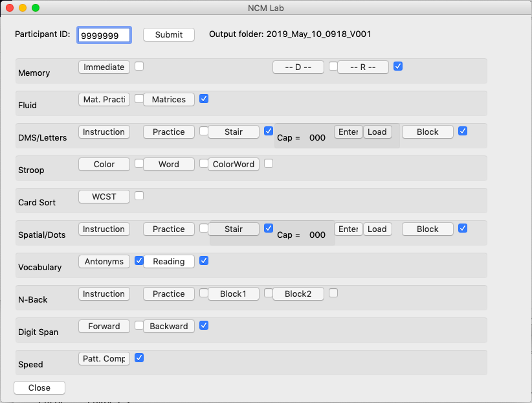Start Digit Span Forward task

click(x=104, y=326)
